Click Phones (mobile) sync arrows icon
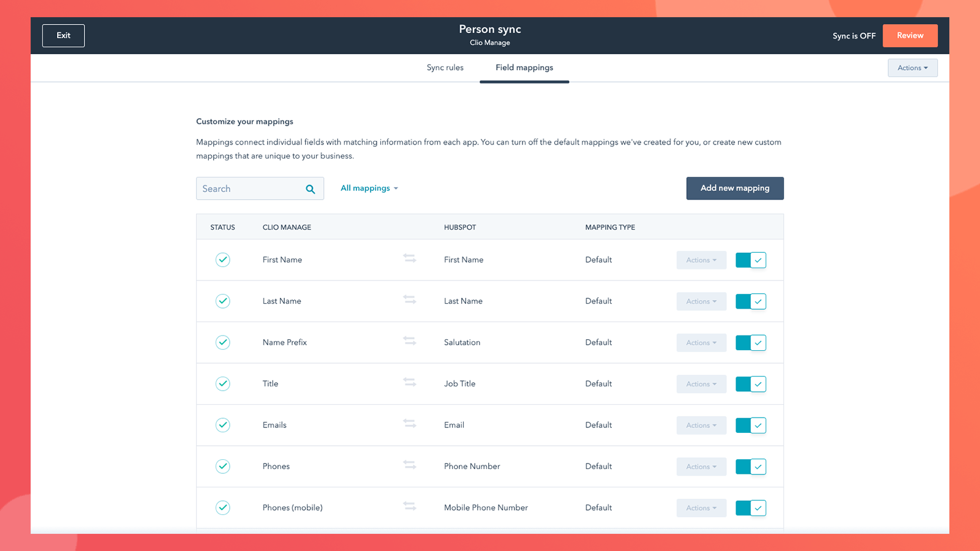 (x=410, y=506)
